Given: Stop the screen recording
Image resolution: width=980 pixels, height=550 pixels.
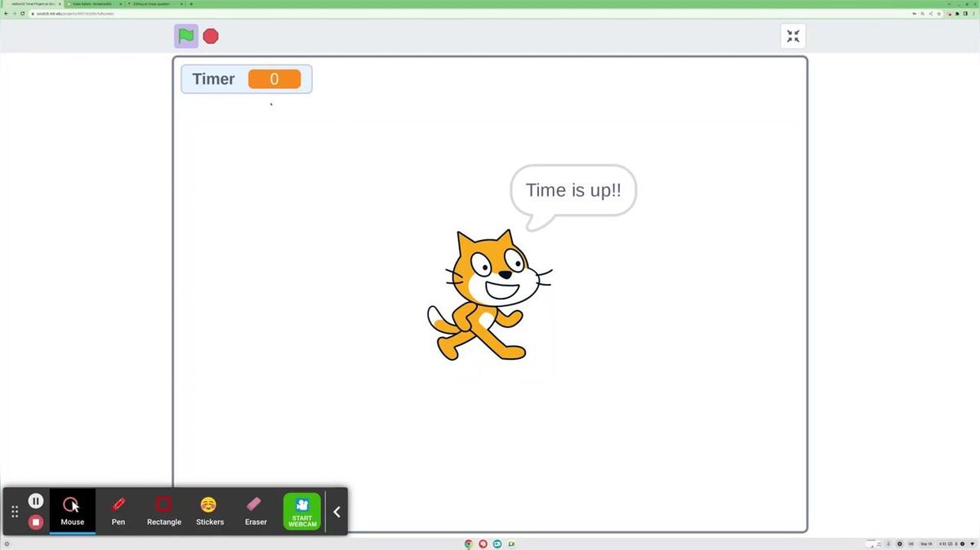Looking at the screenshot, I should coord(36,522).
